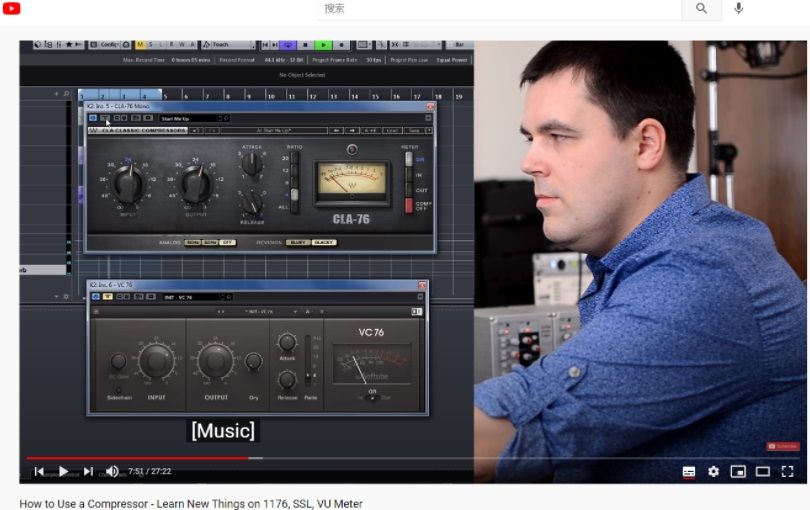Viewport: 810px width, 510px height.
Task: Select the BLUEY revision on CLA-76
Action: click(298, 242)
